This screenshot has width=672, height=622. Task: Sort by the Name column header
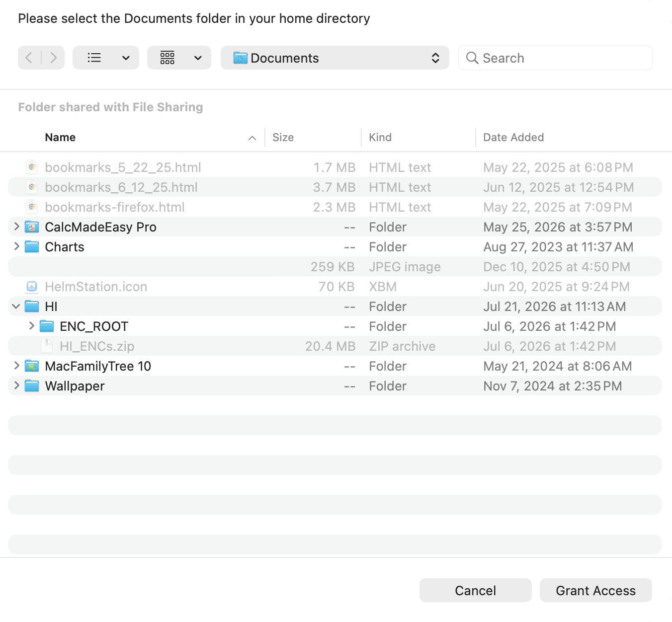click(x=60, y=137)
